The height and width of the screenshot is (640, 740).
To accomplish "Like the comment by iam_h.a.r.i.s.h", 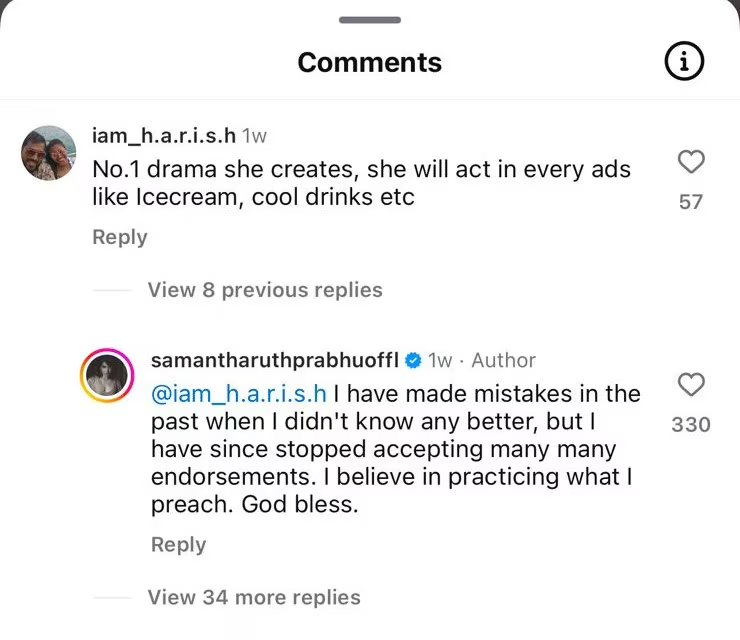I will coord(691,162).
